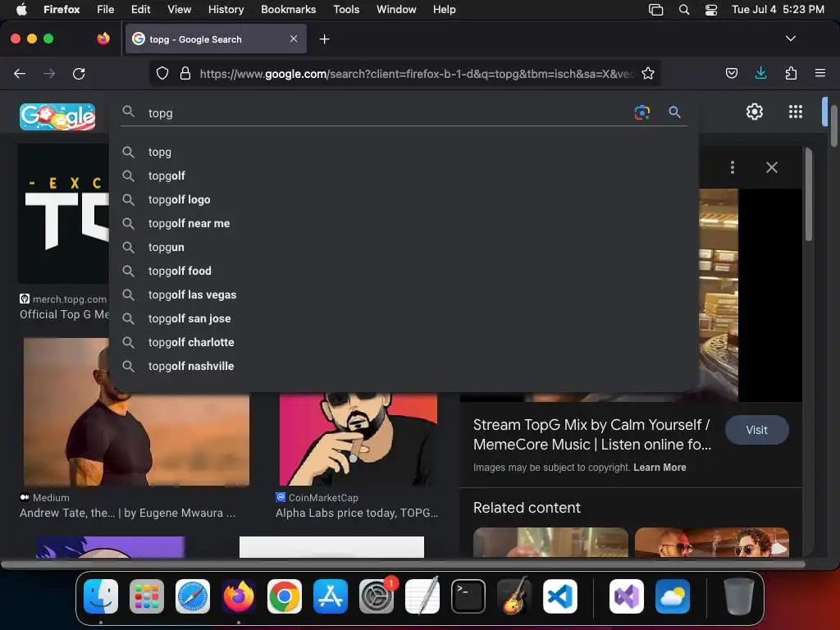Open the Learn More copyright link
The height and width of the screenshot is (630, 840).
660,467
